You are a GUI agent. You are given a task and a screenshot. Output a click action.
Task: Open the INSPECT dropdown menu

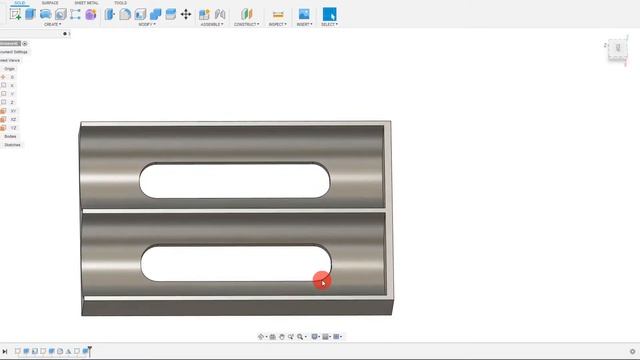[x=278, y=24]
